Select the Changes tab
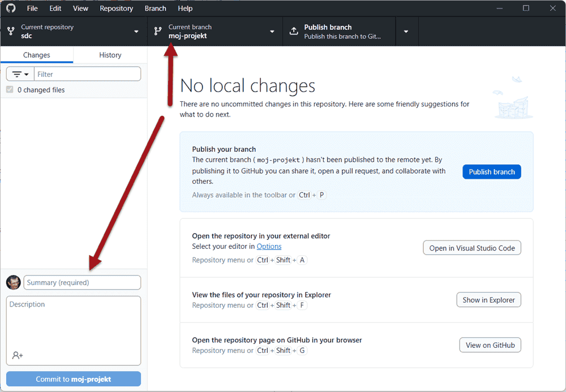 pyautogui.click(x=37, y=55)
